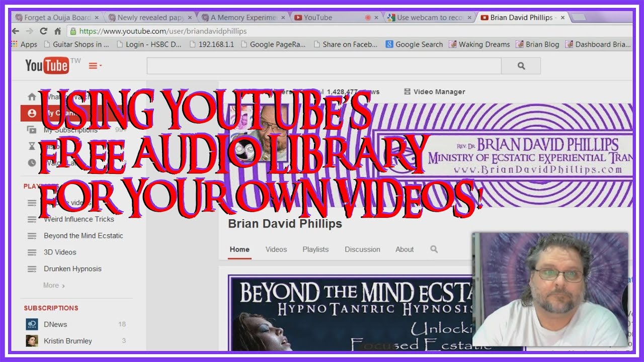Select the Playlists channel tab
Screen dimensions: 644x362
(x=315, y=249)
